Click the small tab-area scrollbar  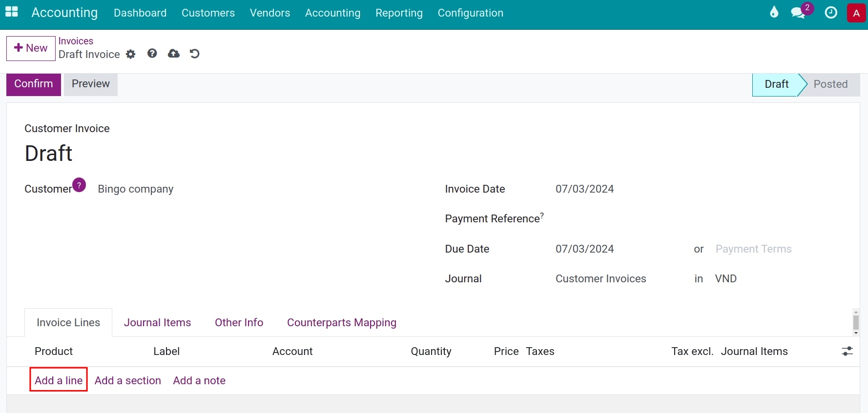coord(856,322)
